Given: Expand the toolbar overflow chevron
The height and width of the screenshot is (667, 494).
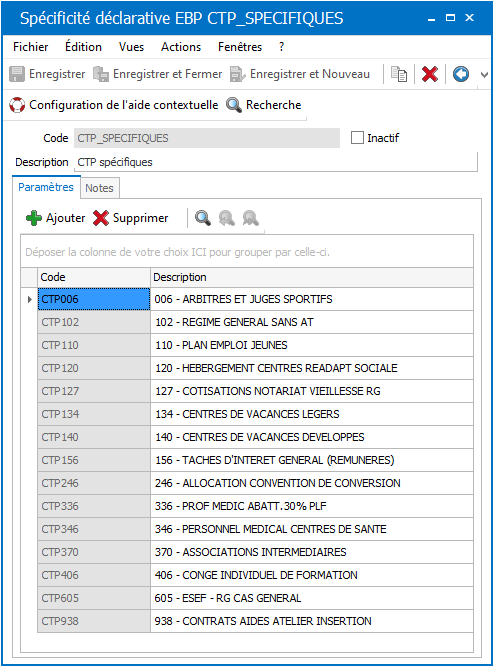Looking at the screenshot, I should click(x=484, y=75).
